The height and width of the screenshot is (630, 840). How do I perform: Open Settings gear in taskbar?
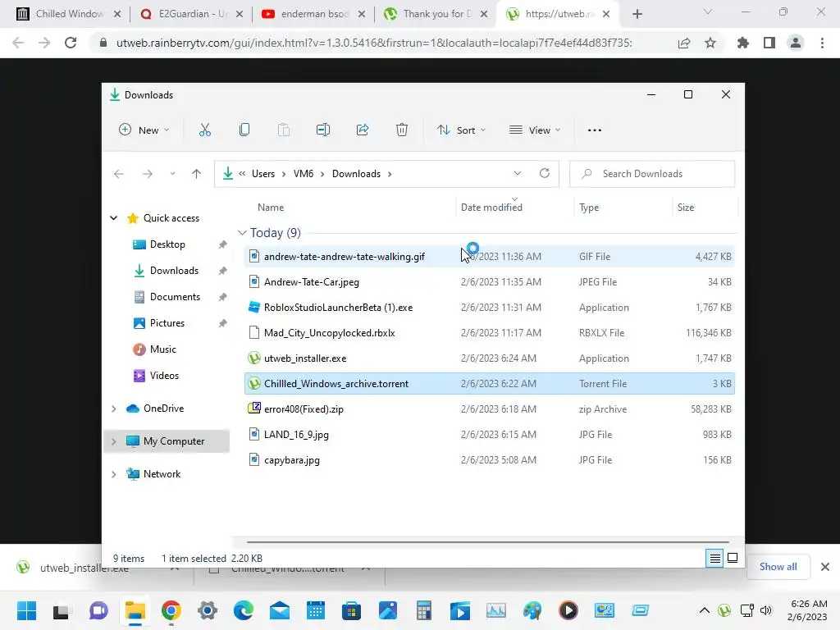click(x=208, y=610)
